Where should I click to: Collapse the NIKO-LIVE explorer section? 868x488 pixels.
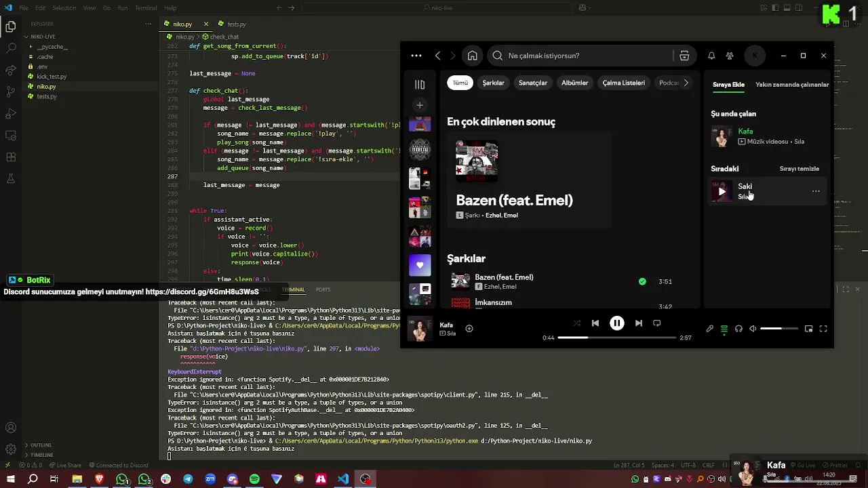pyautogui.click(x=43, y=37)
